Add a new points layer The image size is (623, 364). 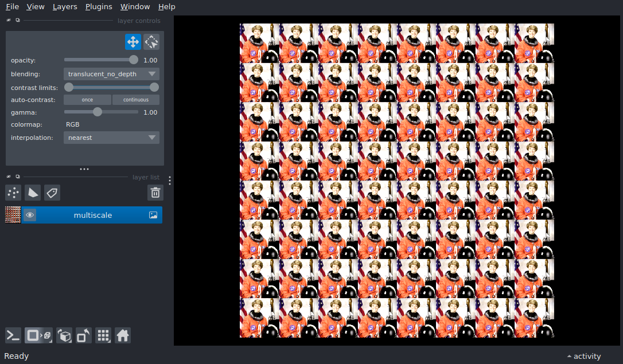point(13,193)
